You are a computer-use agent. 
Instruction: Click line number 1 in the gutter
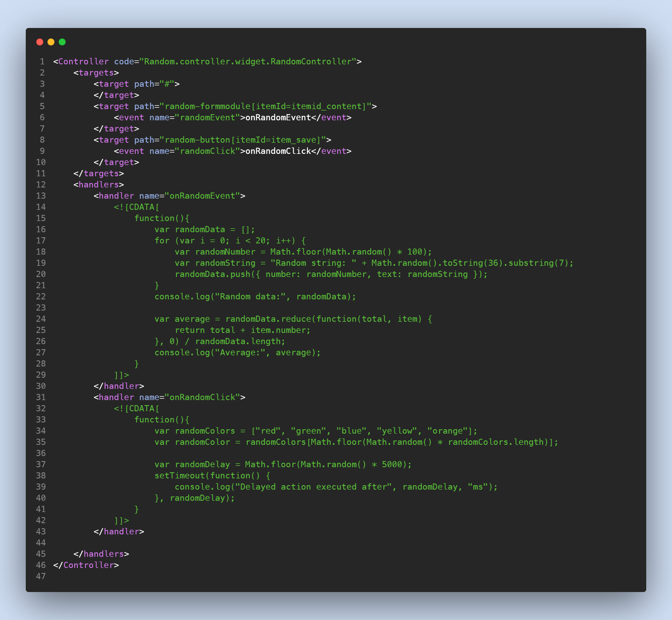click(x=42, y=61)
